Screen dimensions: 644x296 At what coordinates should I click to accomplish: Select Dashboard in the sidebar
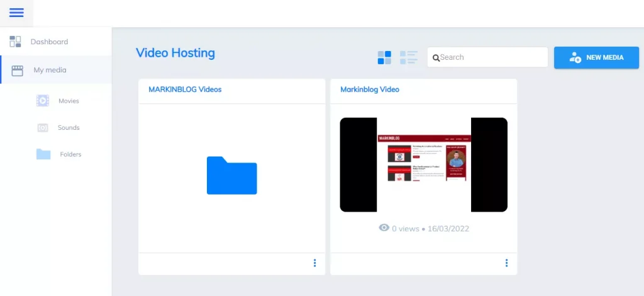49,42
